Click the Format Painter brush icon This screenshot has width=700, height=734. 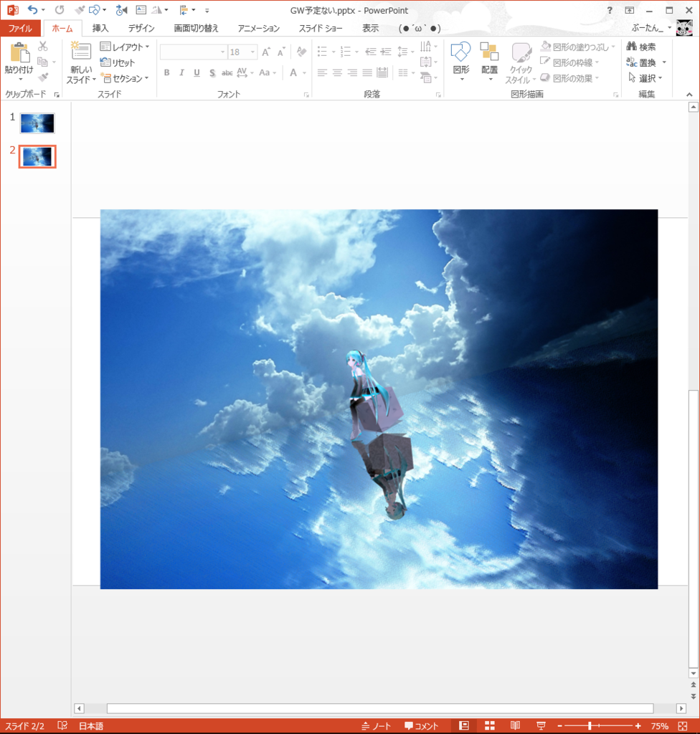pos(42,77)
